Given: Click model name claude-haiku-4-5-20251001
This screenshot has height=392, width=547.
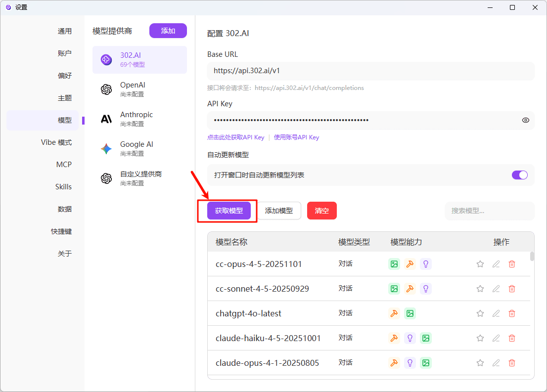Looking at the screenshot, I should coord(268,338).
